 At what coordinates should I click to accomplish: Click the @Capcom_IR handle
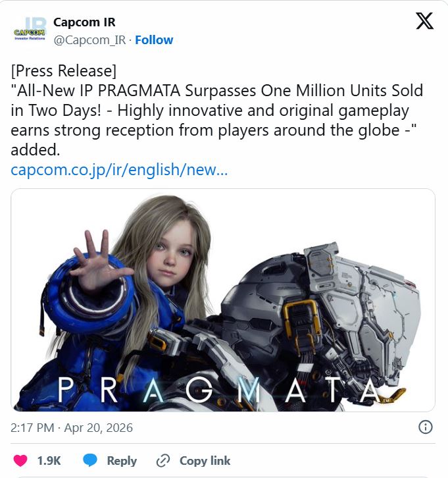coord(90,40)
